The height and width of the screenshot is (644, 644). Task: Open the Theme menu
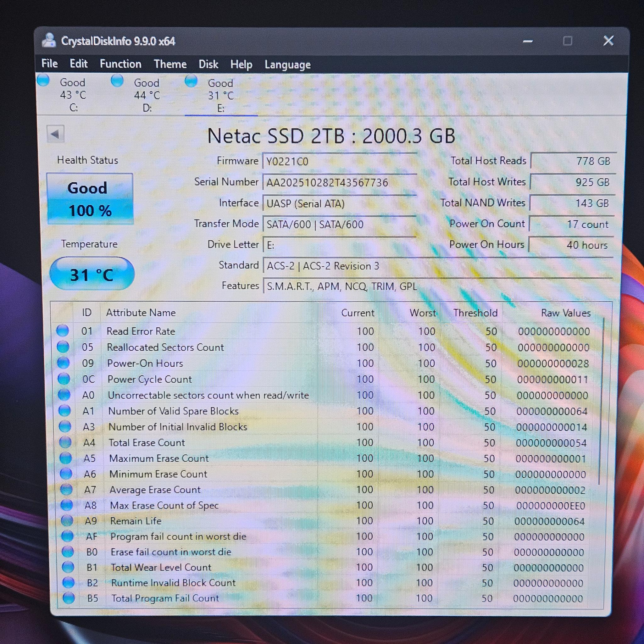(x=170, y=64)
